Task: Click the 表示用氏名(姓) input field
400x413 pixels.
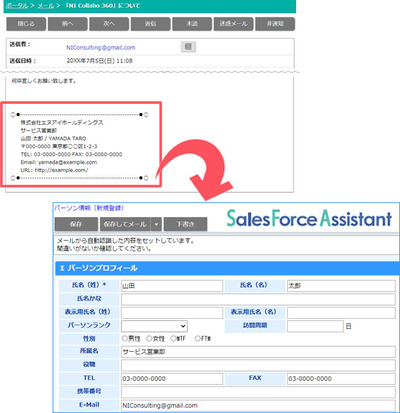Action: 172,313
